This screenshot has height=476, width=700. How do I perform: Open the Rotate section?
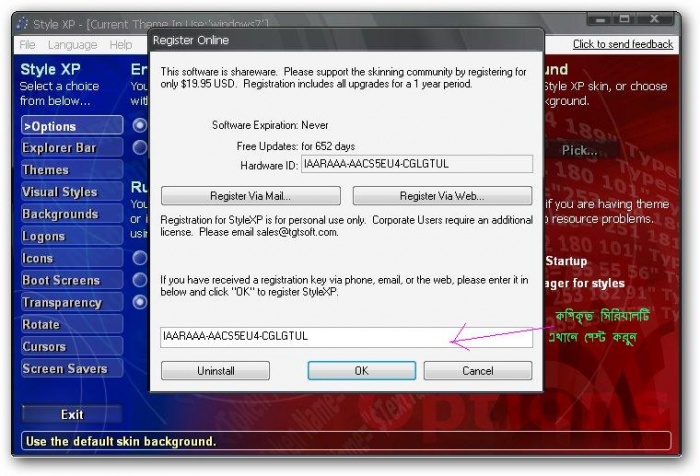coord(71,324)
